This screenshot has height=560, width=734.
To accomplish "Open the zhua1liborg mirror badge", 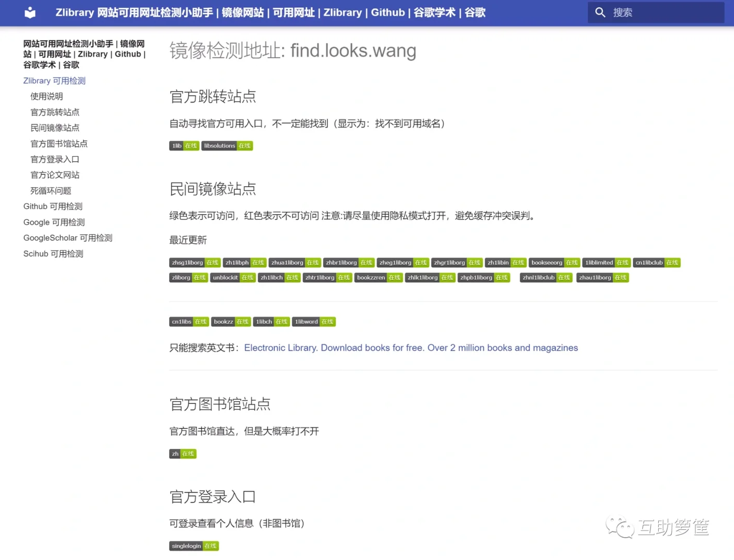I will (295, 263).
